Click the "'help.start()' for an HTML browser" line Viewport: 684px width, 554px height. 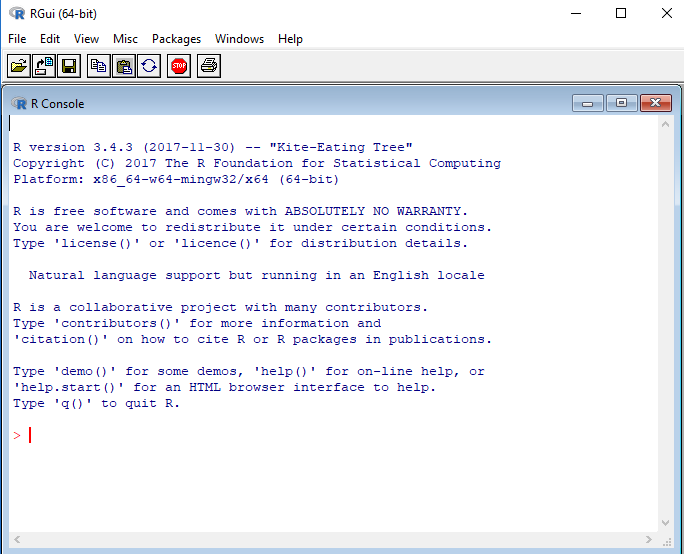tap(224, 387)
